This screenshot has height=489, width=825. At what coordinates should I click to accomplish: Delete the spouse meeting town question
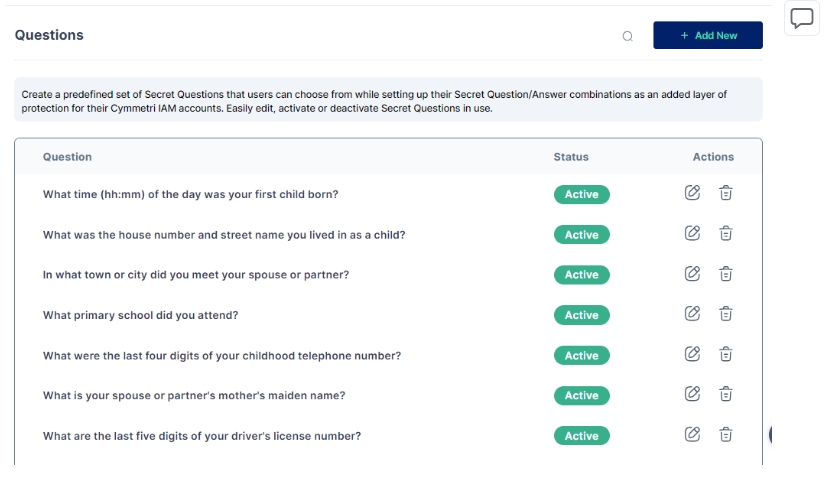click(x=726, y=273)
